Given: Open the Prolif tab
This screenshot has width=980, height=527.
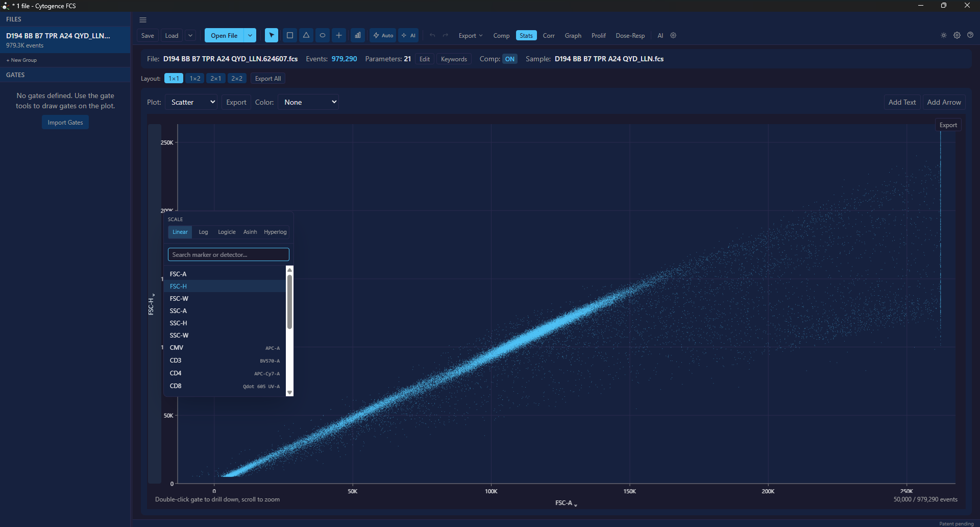Looking at the screenshot, I should (x=599, y=35).
